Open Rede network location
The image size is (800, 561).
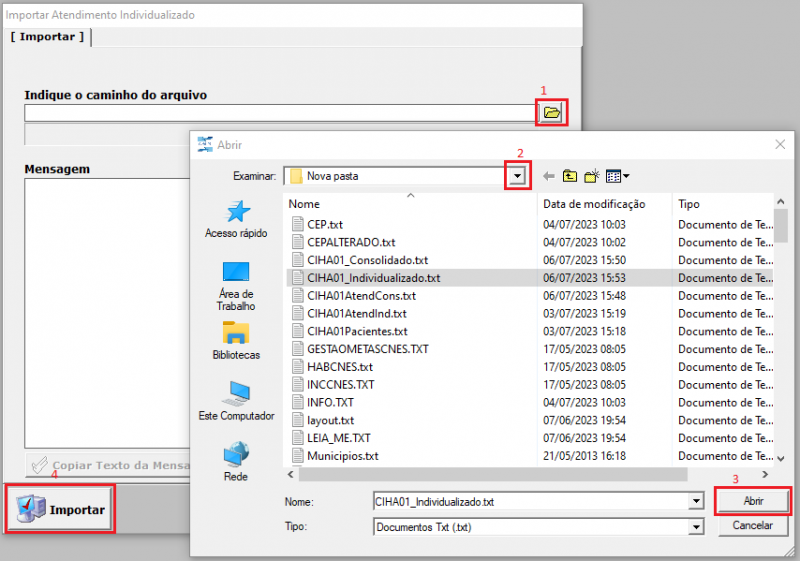click(x=236, y=462)
